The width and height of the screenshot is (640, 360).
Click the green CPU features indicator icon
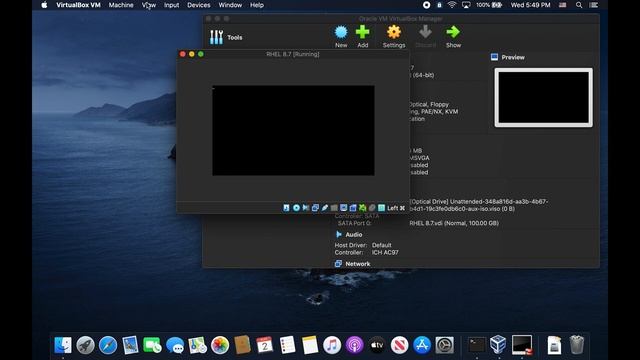click(x=362, y=208)
